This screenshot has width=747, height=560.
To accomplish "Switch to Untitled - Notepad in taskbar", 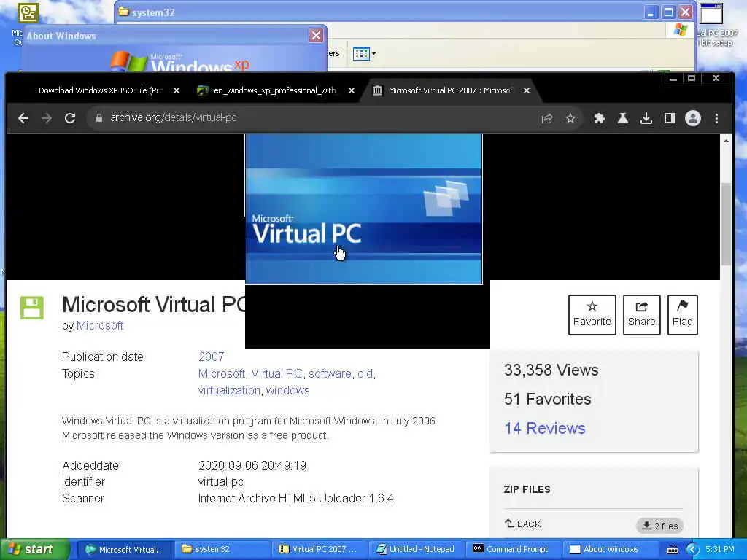I will (x=417, y=550).
